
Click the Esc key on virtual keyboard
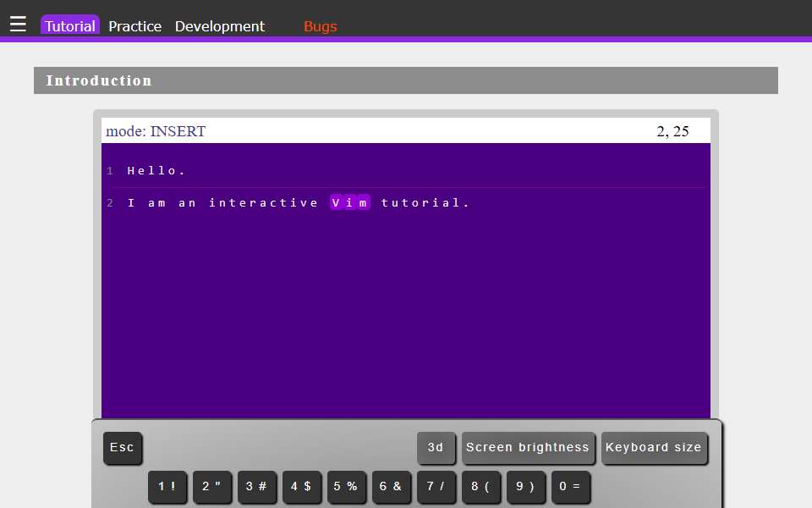pyautogui.click(x=122, y=447)
